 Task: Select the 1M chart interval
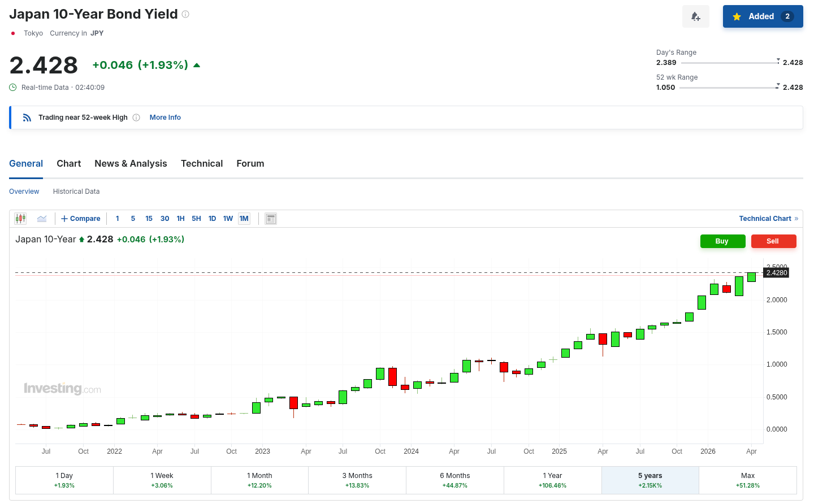tap(244, 219)
